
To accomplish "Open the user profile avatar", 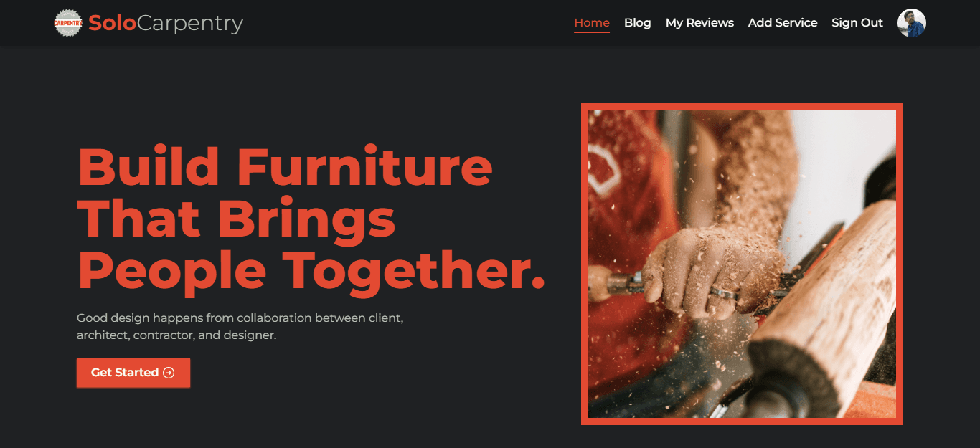I will 912,23.
